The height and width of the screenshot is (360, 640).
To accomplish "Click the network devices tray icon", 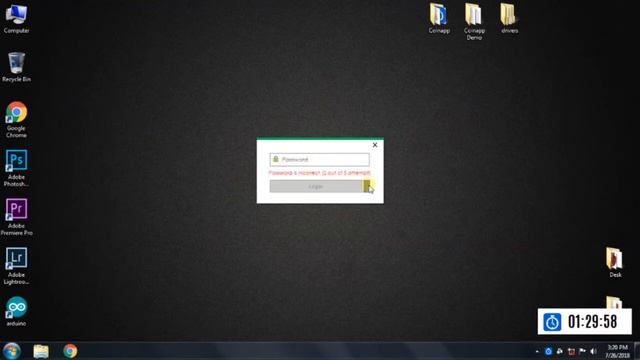I will [560, 351].
